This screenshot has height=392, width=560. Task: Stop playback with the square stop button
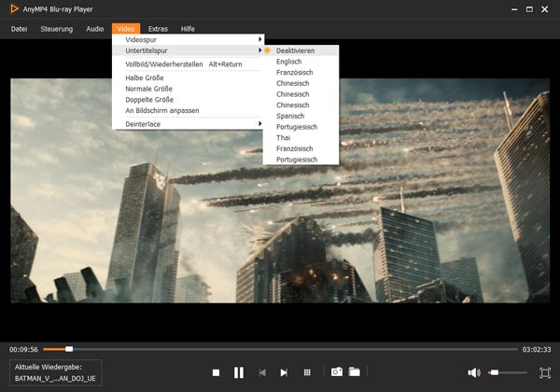coord(216,372)
